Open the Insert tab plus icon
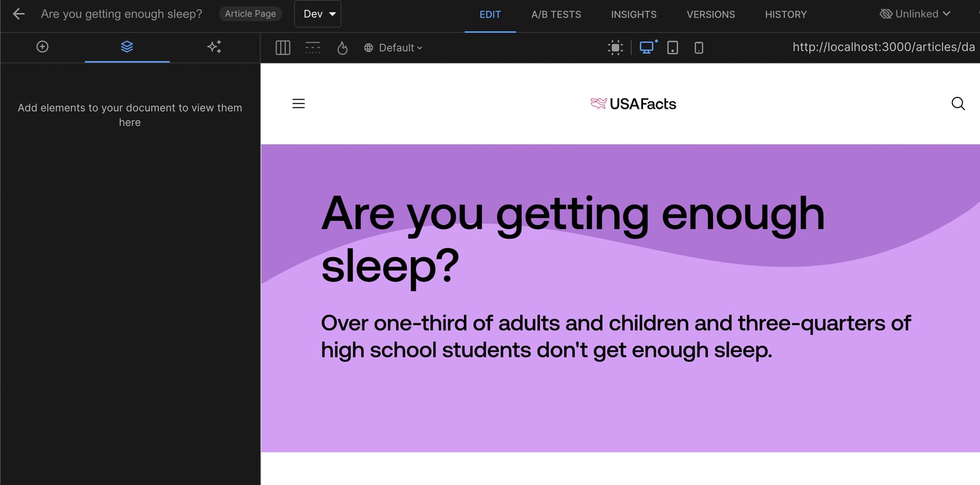 (x=42, y=47)
